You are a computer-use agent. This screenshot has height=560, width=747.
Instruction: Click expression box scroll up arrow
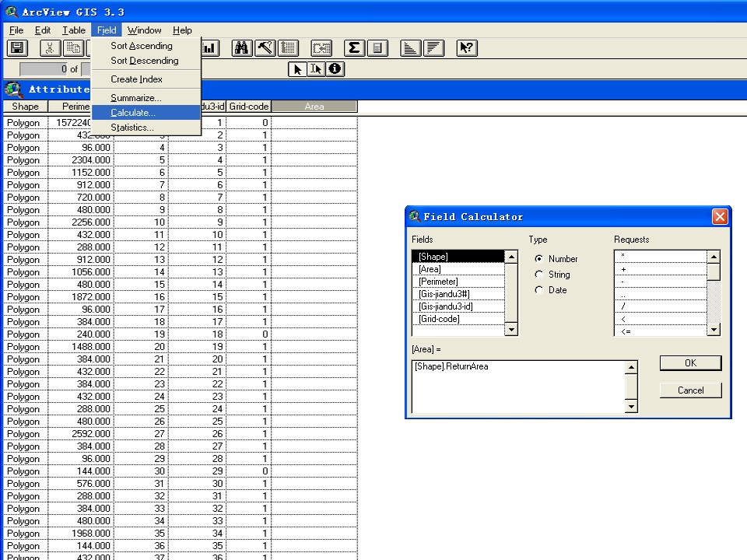tap(631, 367)
